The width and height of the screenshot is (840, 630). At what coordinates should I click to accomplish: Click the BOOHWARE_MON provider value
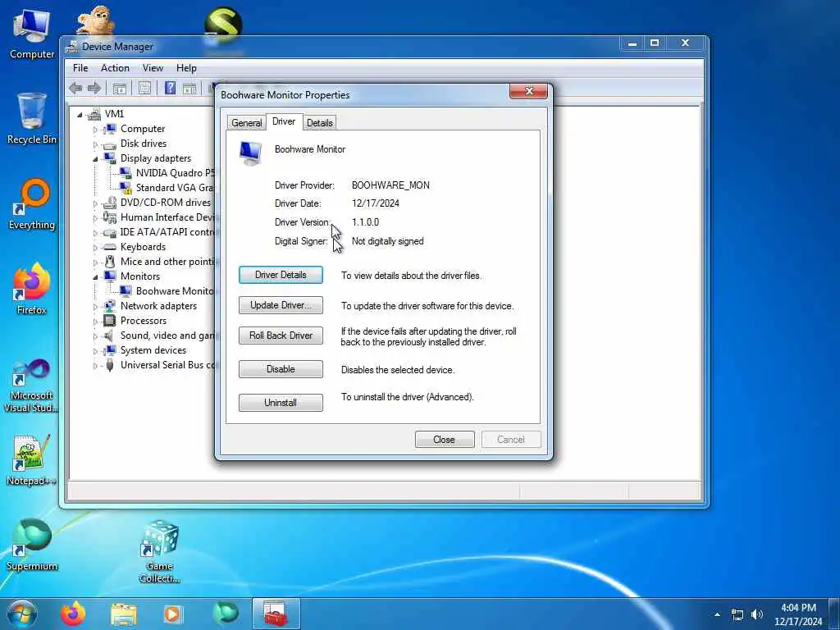390,185
